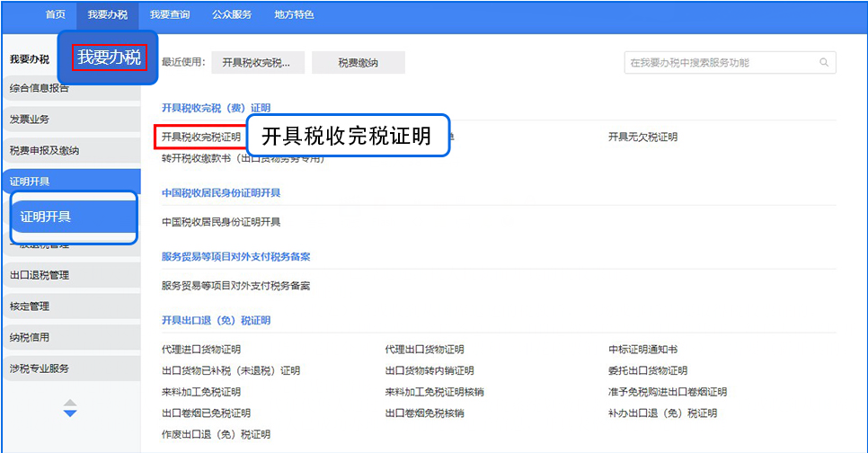Open 发票业务 in the left sidebar
The image size is (868, 453).
click(31, 119)
